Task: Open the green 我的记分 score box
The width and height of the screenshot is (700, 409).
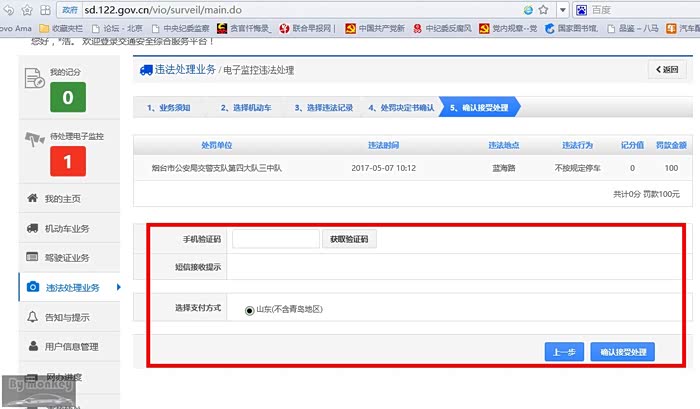Action: click(67, 97)
